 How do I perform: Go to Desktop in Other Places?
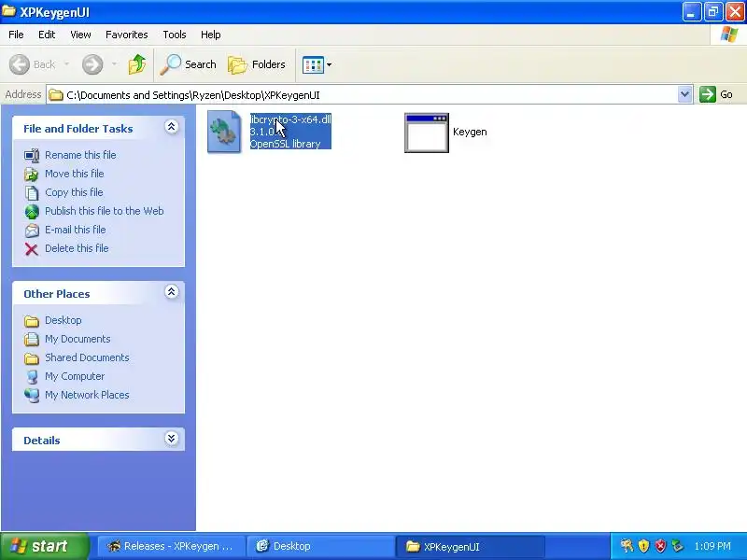pyautogui.click(x=63, y=320)
